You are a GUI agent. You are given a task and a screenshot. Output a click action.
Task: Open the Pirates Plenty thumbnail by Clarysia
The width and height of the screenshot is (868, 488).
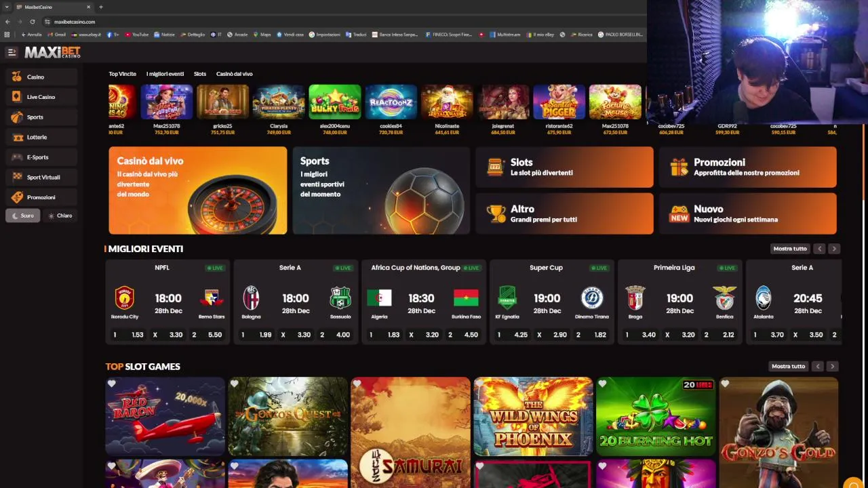point(279,102)
